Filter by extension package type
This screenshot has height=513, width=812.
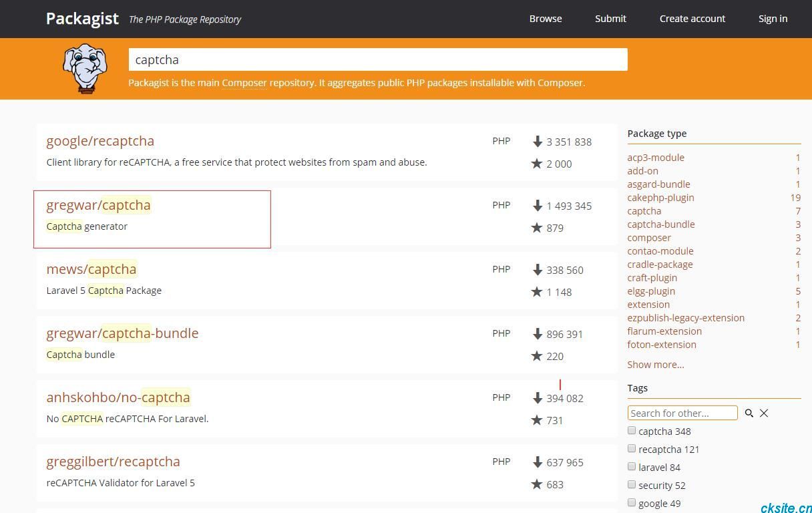pyautogui.click(x=648, y=305)
